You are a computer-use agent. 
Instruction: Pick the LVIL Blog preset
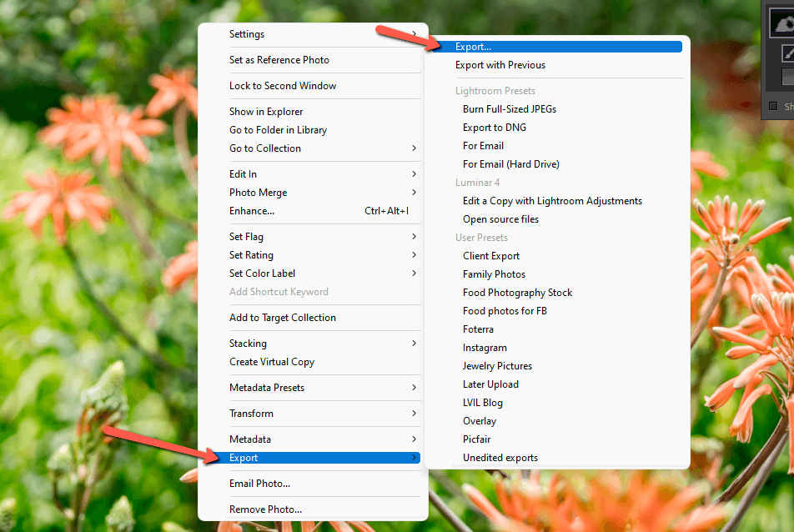click(x=557, y=403)
